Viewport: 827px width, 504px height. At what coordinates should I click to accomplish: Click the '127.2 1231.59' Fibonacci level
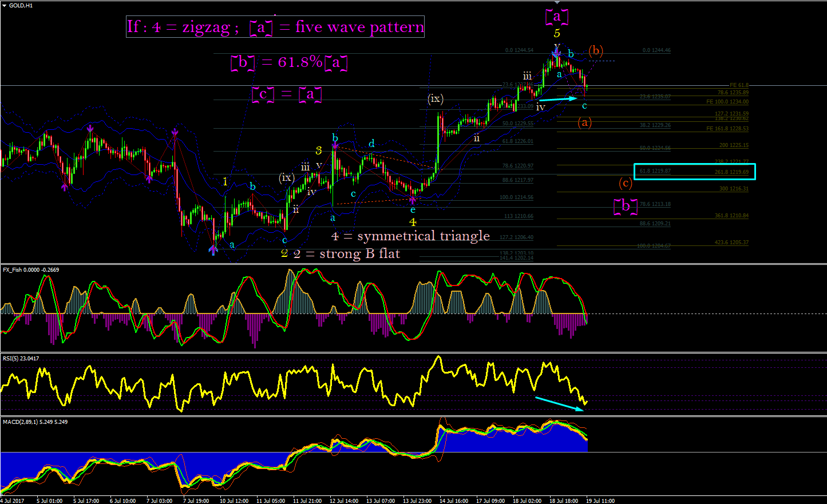731,114
